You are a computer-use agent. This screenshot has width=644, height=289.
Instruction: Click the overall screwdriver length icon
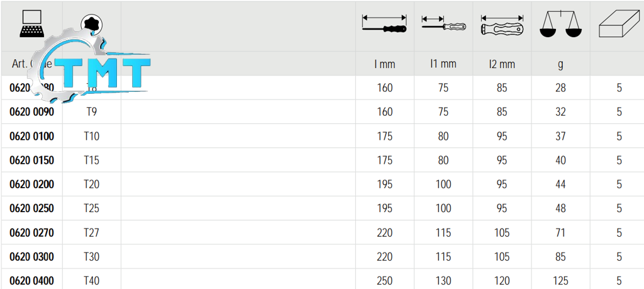pos(384,25)
